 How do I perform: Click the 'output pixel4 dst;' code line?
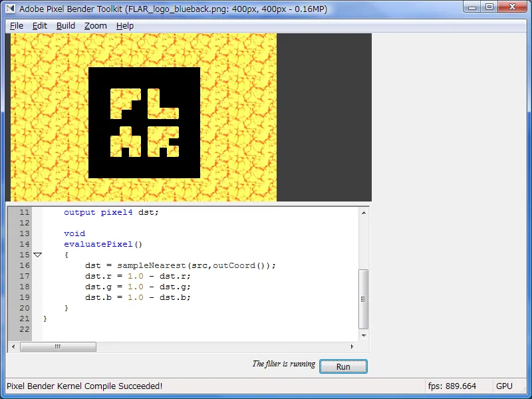tap(111, 212)
